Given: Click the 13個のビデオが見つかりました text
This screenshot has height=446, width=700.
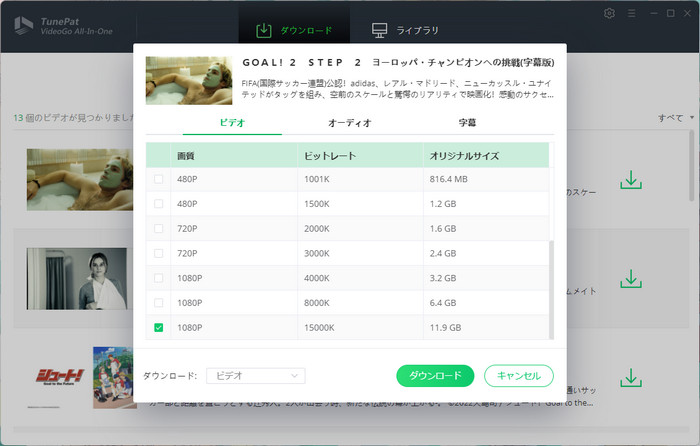Looking at the screenshot, I should click(x=74, y=118).
